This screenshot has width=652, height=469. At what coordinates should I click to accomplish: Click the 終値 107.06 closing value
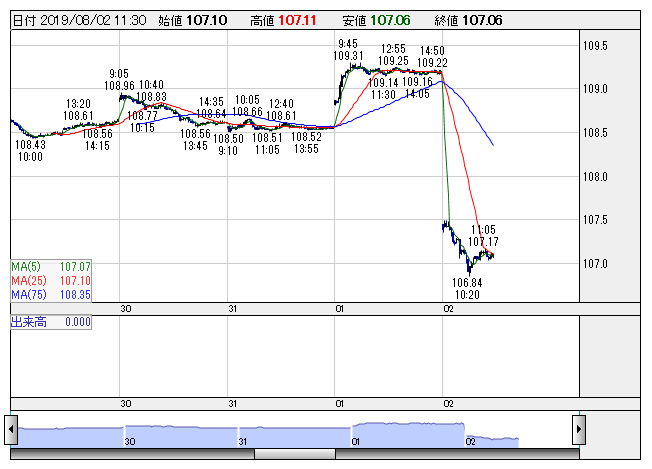[468, 20]
